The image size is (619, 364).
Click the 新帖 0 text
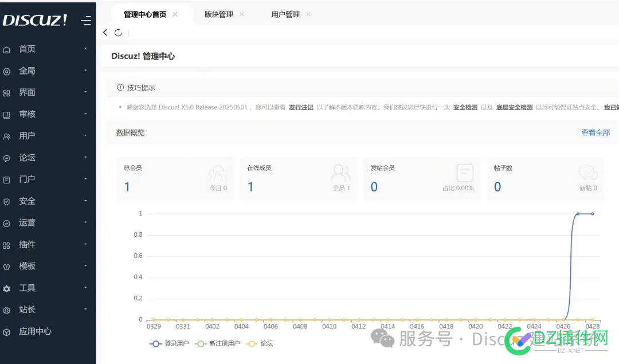pos(588,189)
